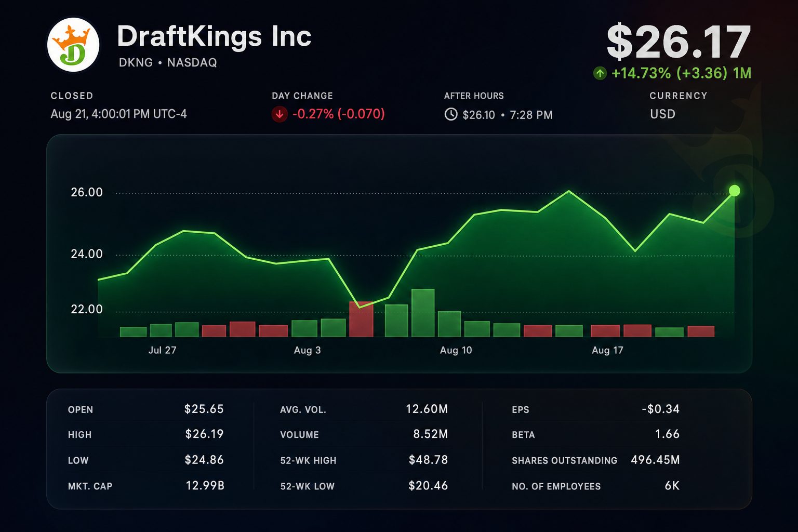Click the 6K employees value

pos(672,486)
